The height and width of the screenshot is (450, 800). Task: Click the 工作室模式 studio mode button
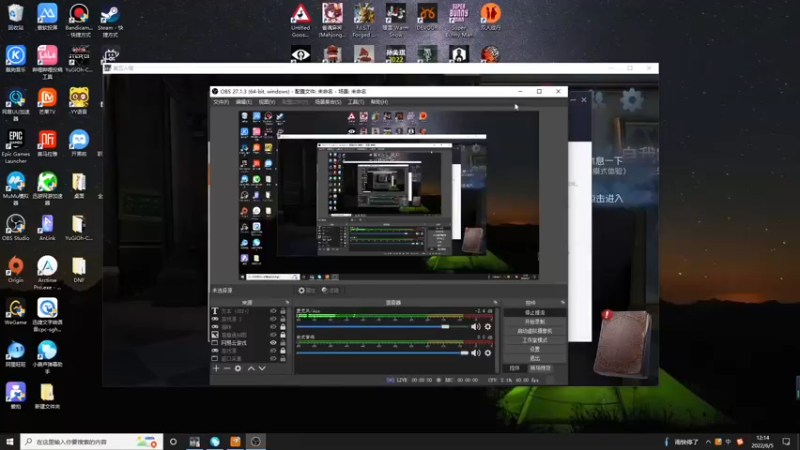[535, 340]
